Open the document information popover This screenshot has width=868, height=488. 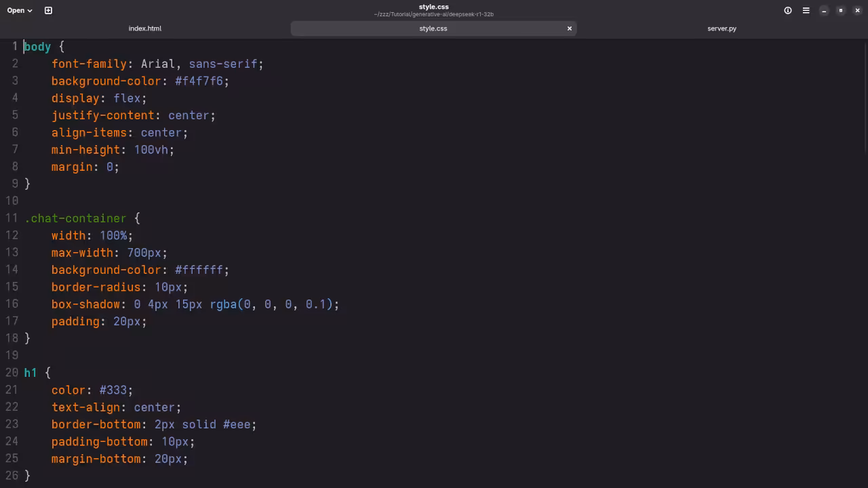coord(787,10)
